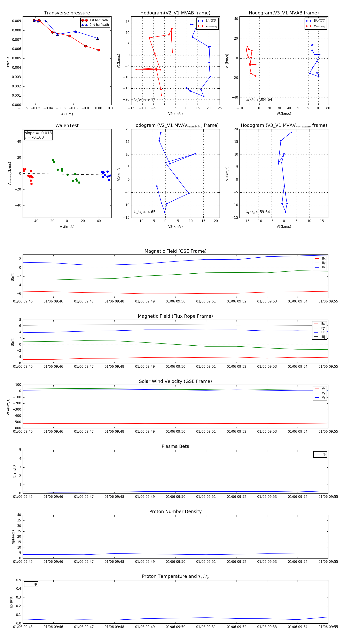Select the Bx legend entry
351x644 pixels.
coord(320,259)
